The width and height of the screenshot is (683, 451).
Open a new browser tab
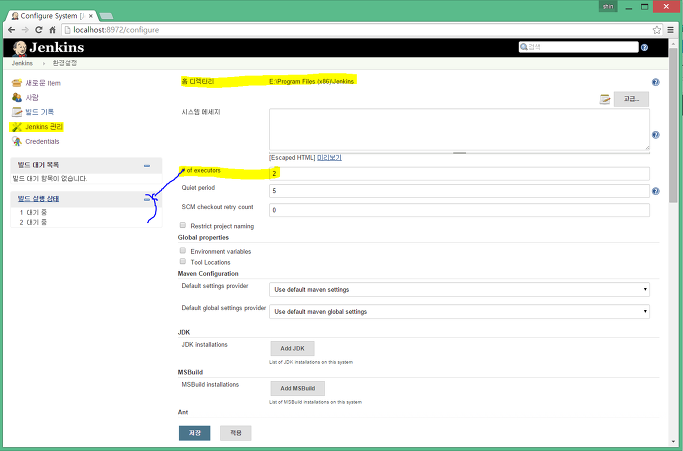point(106,16)
